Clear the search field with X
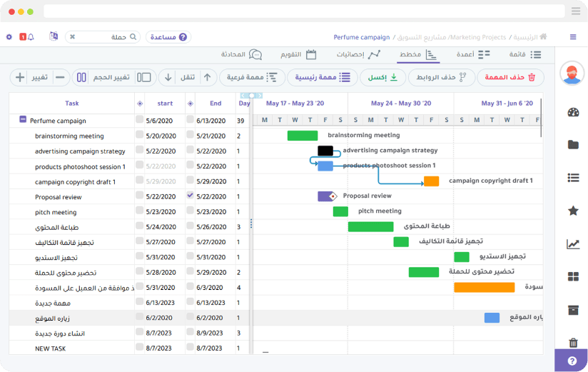This screenshot has height=372, width=588. 72,37
